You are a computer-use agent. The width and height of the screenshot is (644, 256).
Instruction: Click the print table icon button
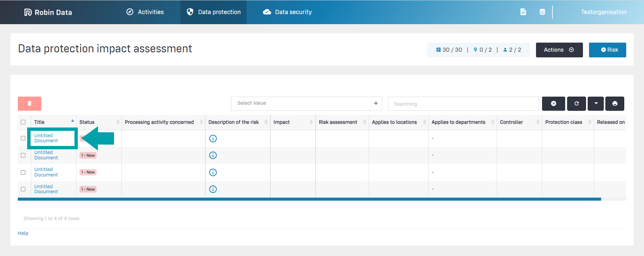tap(614, 104)
